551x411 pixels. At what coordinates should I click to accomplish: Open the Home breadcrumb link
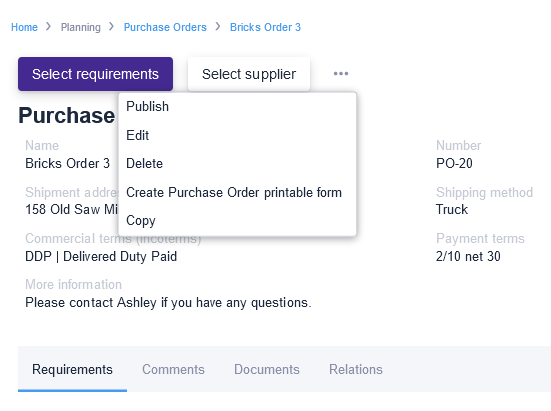coord(24,27)
